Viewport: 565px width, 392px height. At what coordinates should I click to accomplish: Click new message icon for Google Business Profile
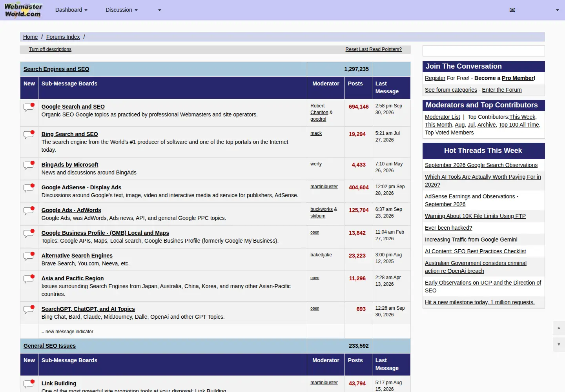pos(29,233)
